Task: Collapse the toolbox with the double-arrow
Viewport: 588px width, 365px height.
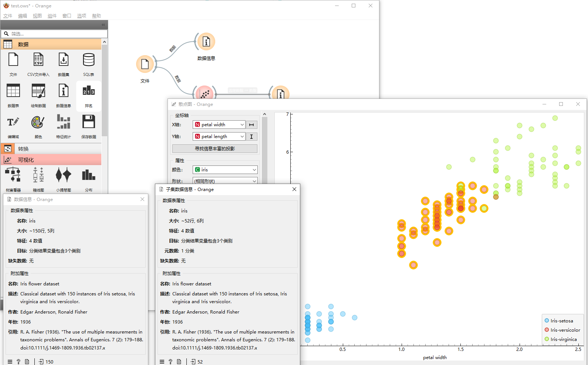Action: pyautogui.click(x=103, y=25)
